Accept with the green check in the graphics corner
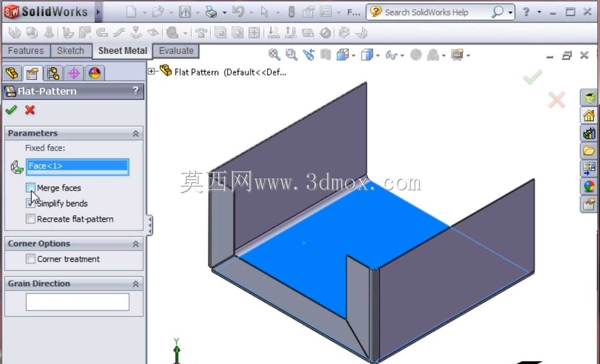The width and height of the screenshot is (600, 364). pos(533,77)
